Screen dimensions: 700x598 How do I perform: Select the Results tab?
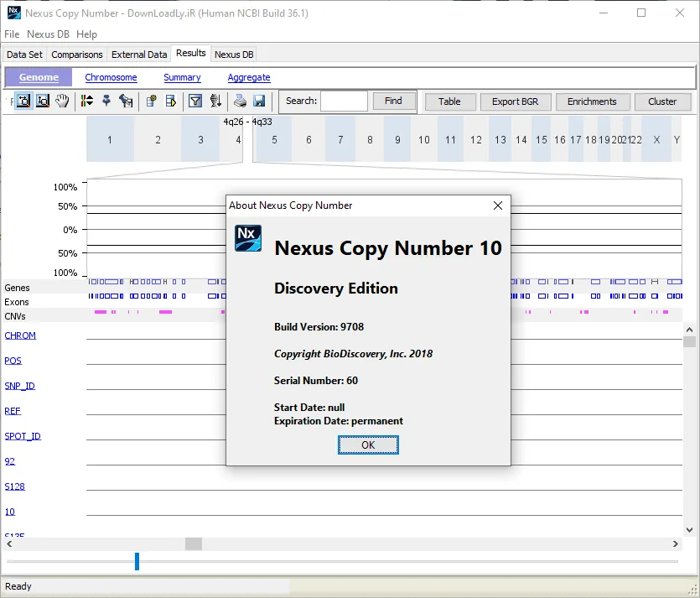click(190, 53)
